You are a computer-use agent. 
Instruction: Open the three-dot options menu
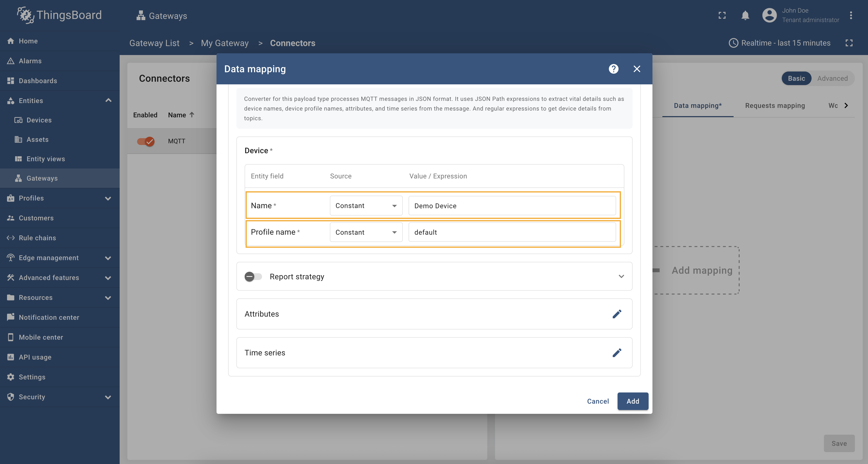pyautogui.click(x=851, y=16)
